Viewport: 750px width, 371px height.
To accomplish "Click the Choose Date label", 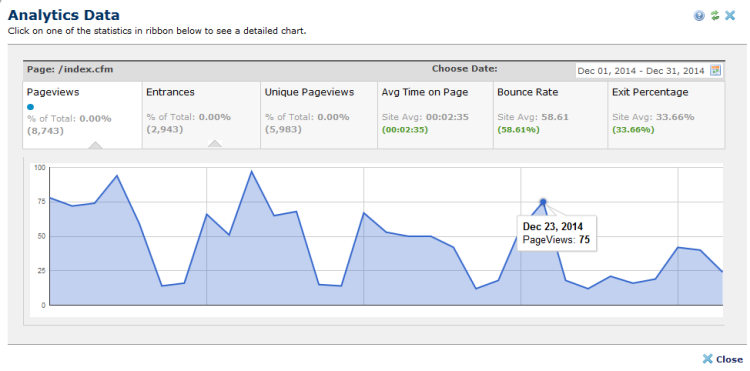I will coord(464,68).
